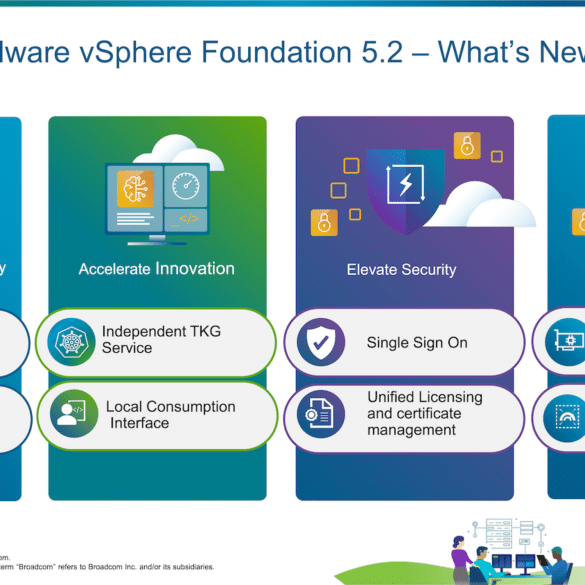
Task: Click the orange padlock tile at the shield's upper right
Action: tap(467, 146)
